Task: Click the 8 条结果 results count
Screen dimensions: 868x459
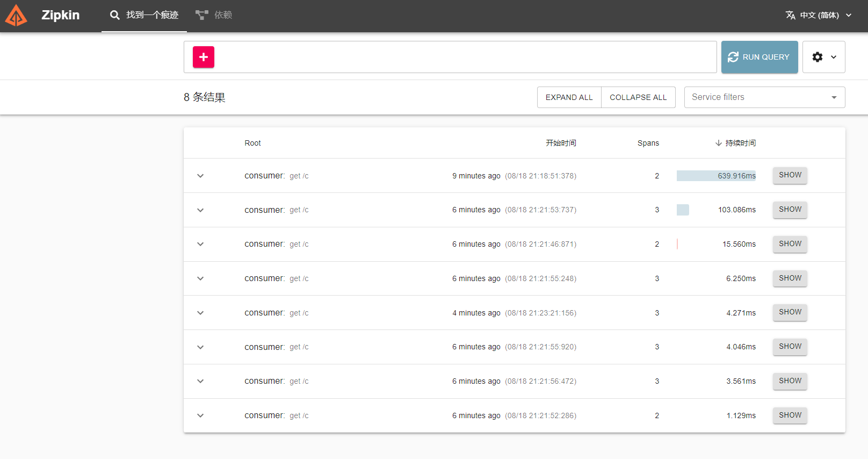Action: pyautogui.click(x=205, y=97)
